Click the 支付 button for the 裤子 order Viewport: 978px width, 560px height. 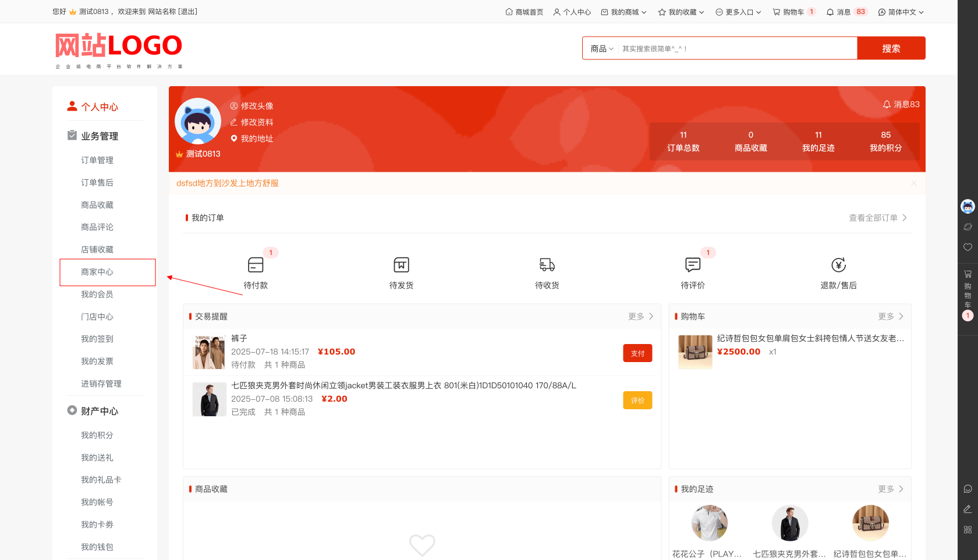(x=637, y=353)
